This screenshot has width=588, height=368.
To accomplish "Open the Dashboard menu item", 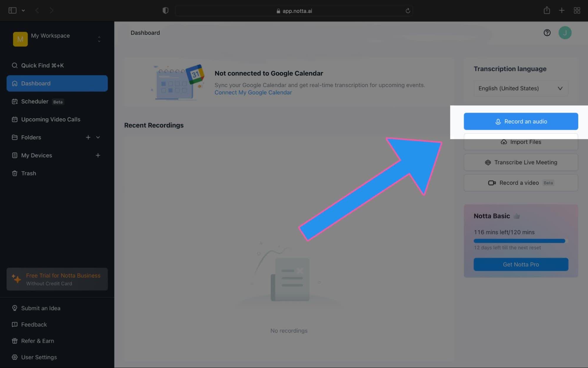I will (57, 83).
